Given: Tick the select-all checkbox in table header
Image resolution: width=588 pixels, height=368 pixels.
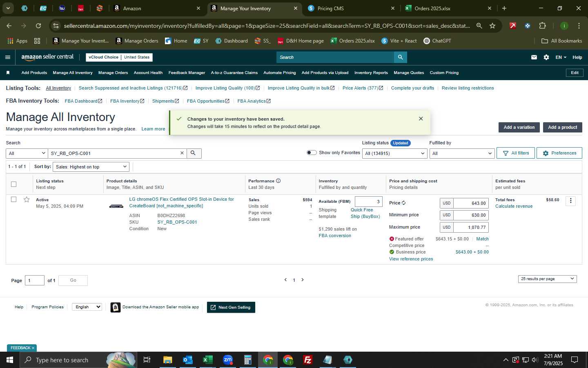Looking at the screenshot, I should (x=13, y=184).
